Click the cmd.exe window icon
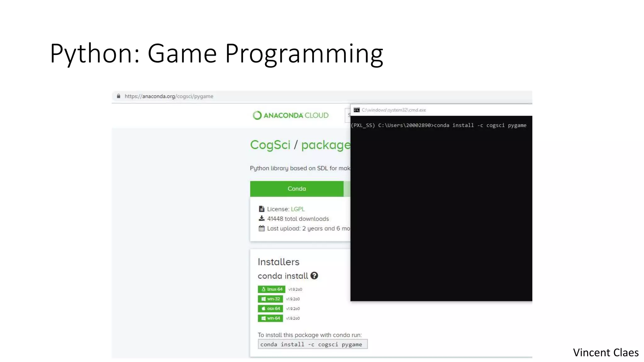Image resolution: width=644 pixels, height=362 pixels. (357, 110)
